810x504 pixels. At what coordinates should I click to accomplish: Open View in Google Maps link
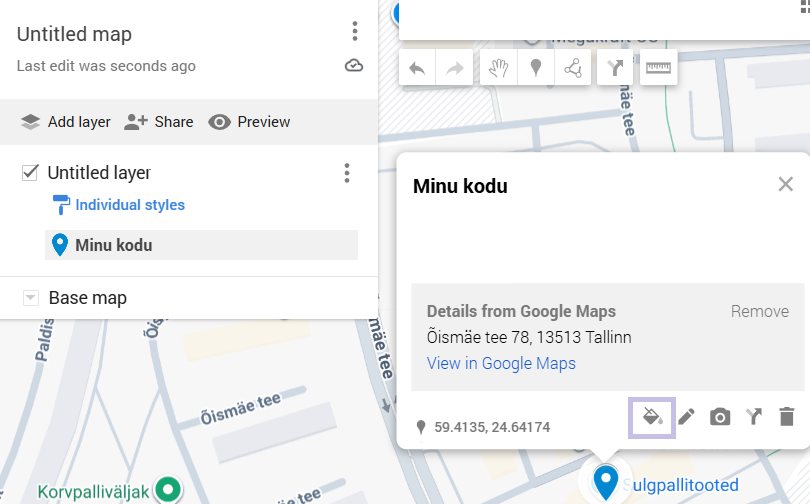click(x=501, y=363)
